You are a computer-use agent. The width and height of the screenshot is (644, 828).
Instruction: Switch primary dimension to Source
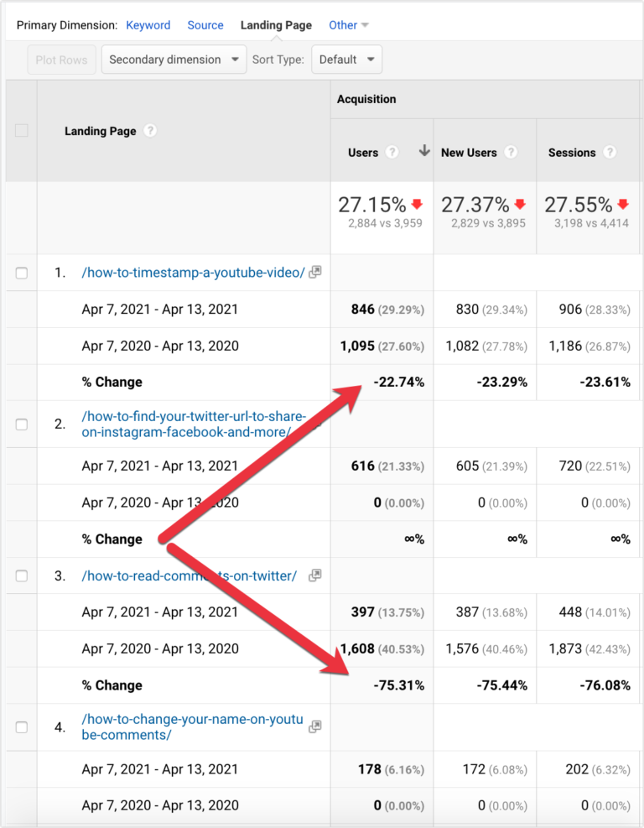[205, 25]
